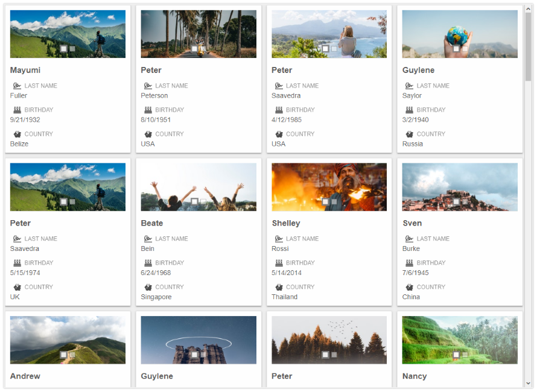Image resolution: width=537 pixels, height=392 pixels.
Task: Select second indicator on Sven's hilltop town photo
Action: [x=465, y=201]
